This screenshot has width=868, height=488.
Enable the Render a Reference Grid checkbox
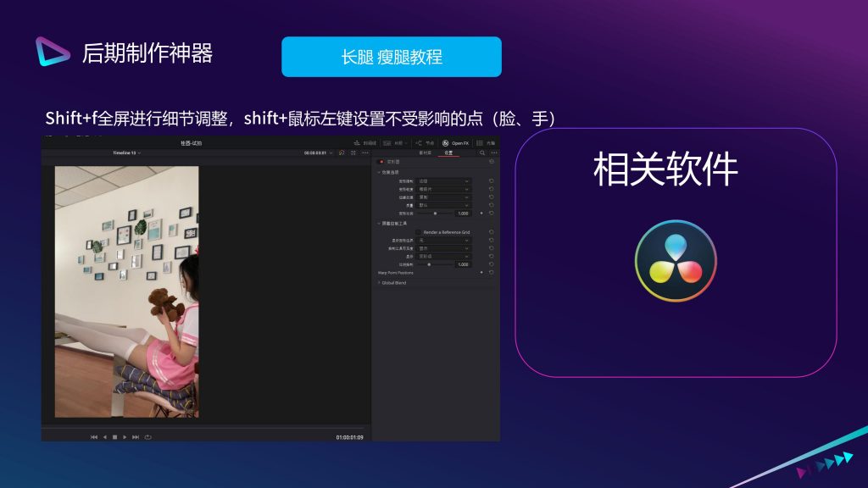click(419, 232)
